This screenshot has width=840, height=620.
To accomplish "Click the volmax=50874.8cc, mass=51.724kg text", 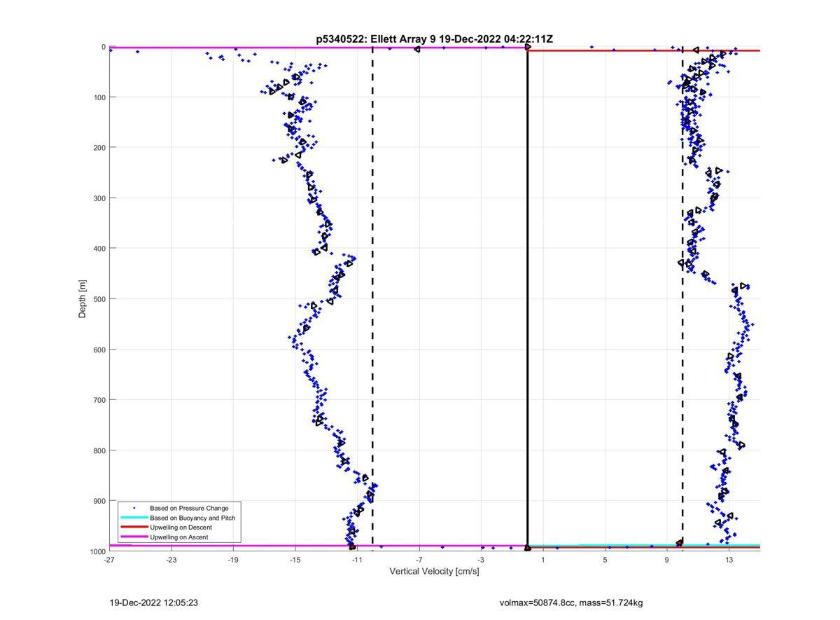I will click(571, 602).
